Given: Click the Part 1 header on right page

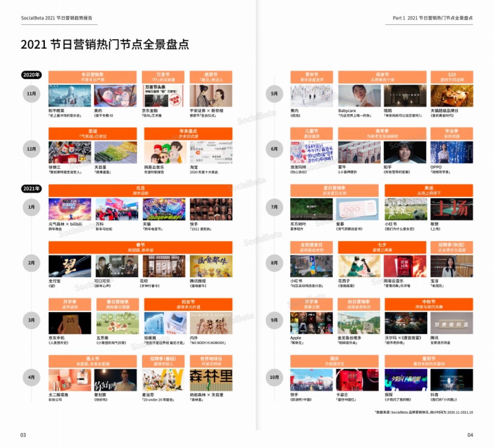Looking at the screenshot, I should coord(432,18).
